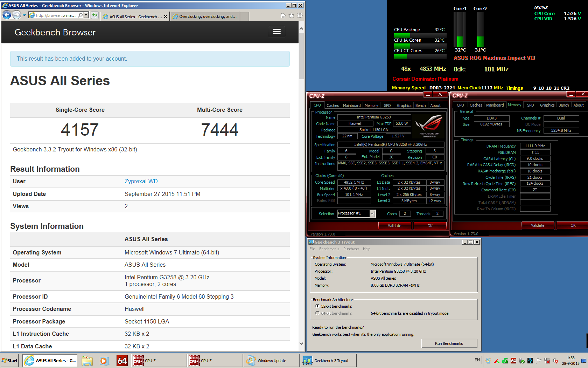Switch to the Overclocking browser tab

pyautogui.click(x=205, y=16)
